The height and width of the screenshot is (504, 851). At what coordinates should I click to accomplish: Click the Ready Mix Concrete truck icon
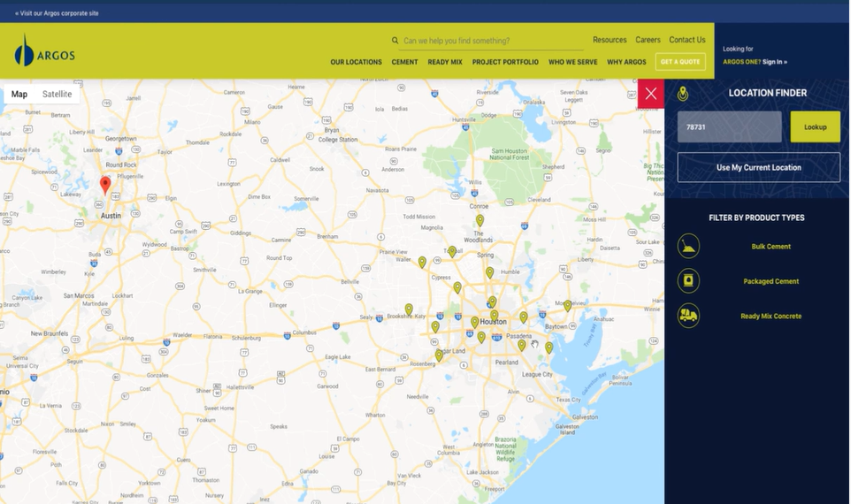[688, 316]
